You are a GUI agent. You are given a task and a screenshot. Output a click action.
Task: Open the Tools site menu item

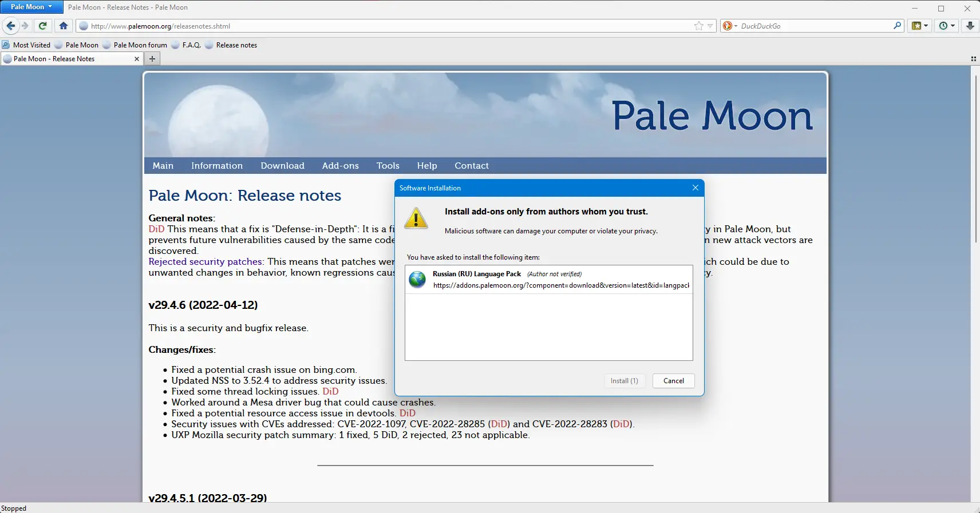388,166
